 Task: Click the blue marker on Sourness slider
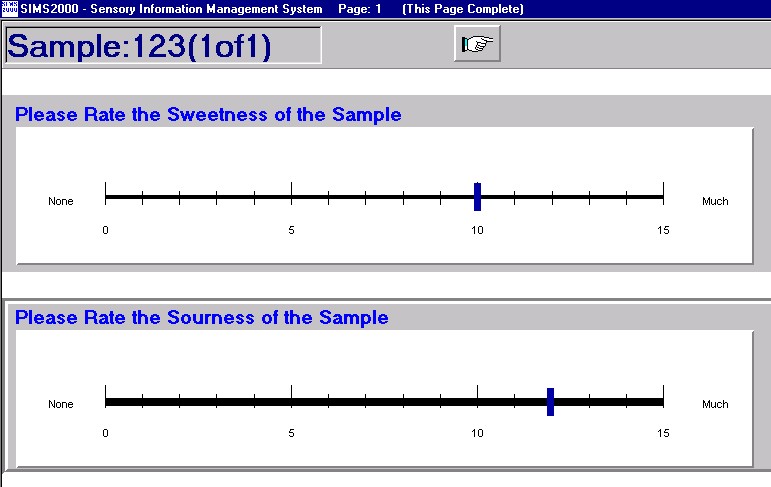(x=550, y=401)
